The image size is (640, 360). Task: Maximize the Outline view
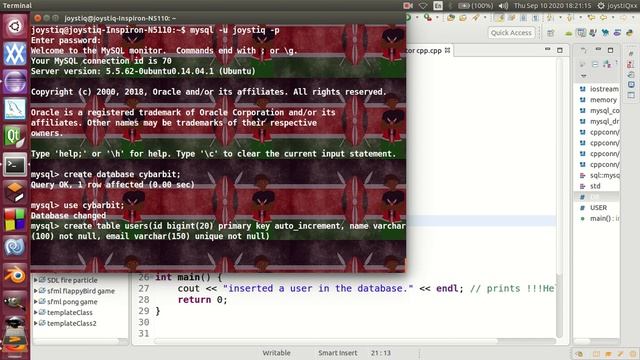(x=611, y=50)
